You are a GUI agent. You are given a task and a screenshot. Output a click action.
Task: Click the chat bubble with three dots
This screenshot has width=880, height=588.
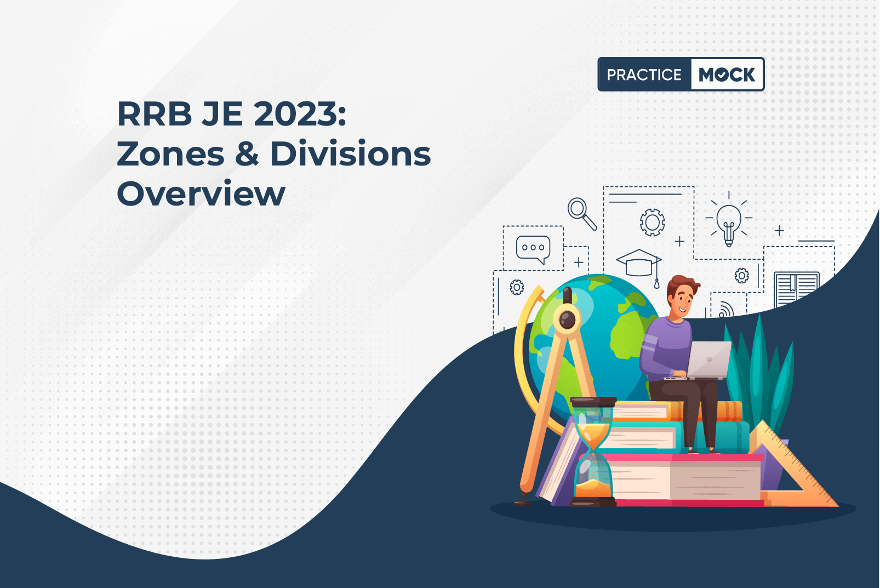[533, 249]
